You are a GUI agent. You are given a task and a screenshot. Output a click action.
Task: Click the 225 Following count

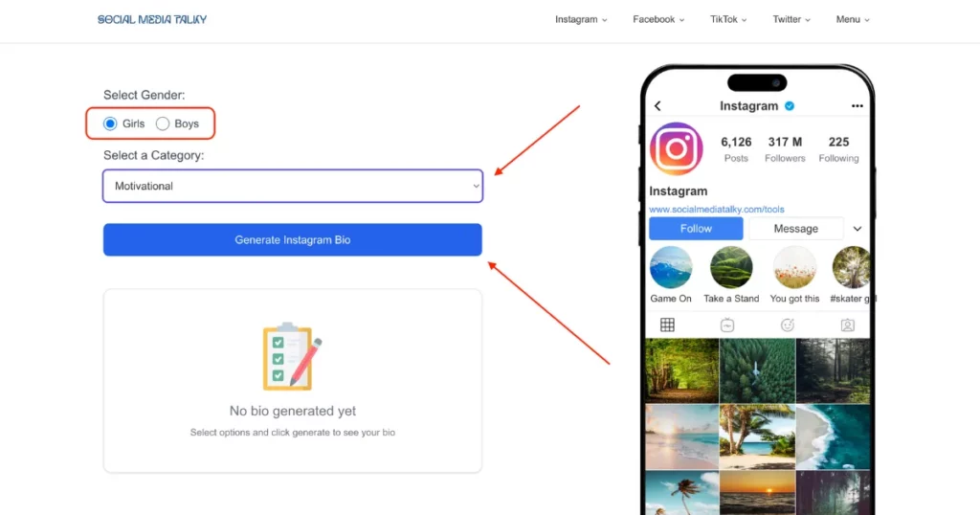(838, 149)
